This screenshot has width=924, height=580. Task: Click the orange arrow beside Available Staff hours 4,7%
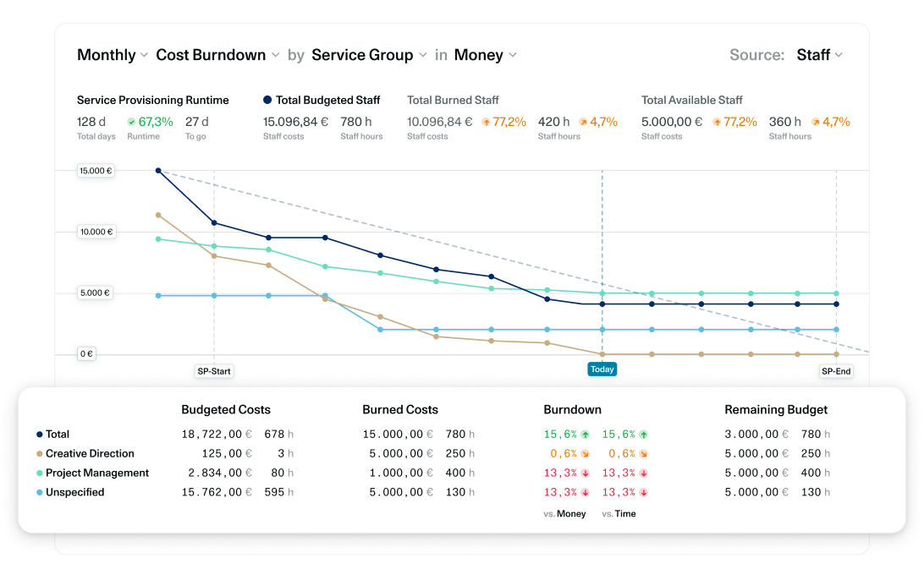tap(816, 122)
